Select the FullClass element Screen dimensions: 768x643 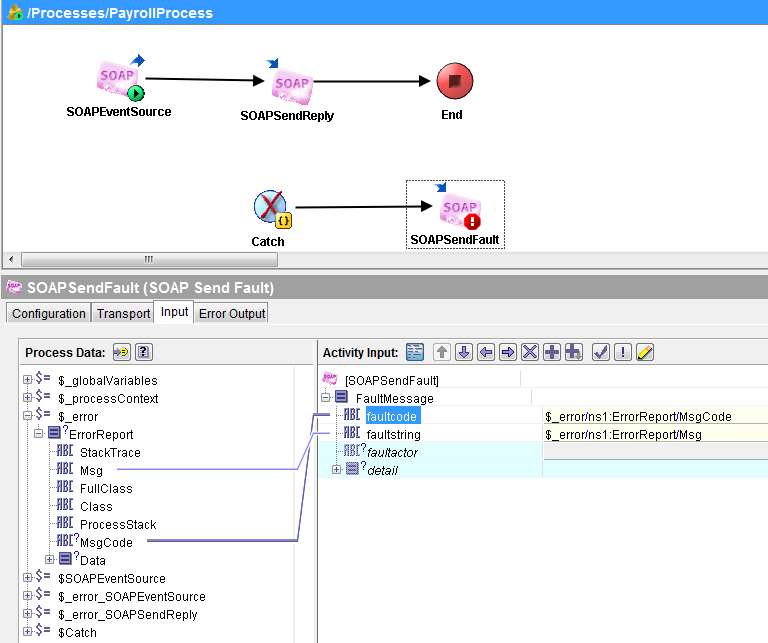click(106, 489)
